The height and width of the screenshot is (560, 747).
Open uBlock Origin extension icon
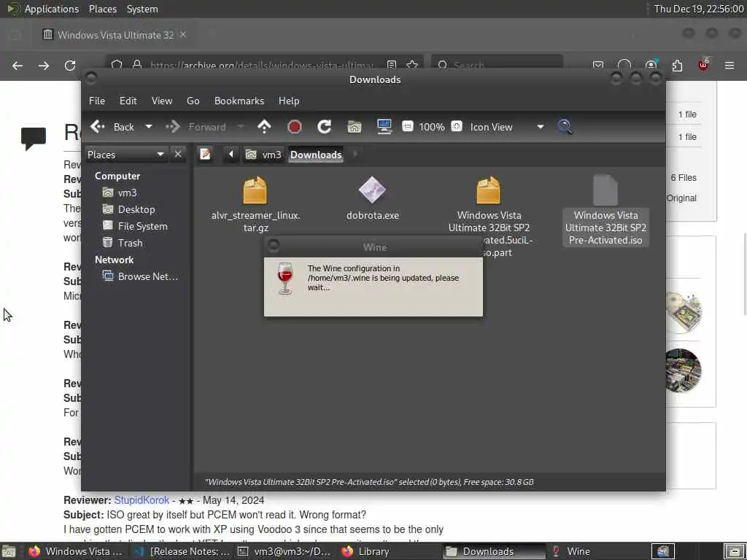[703, 65]
